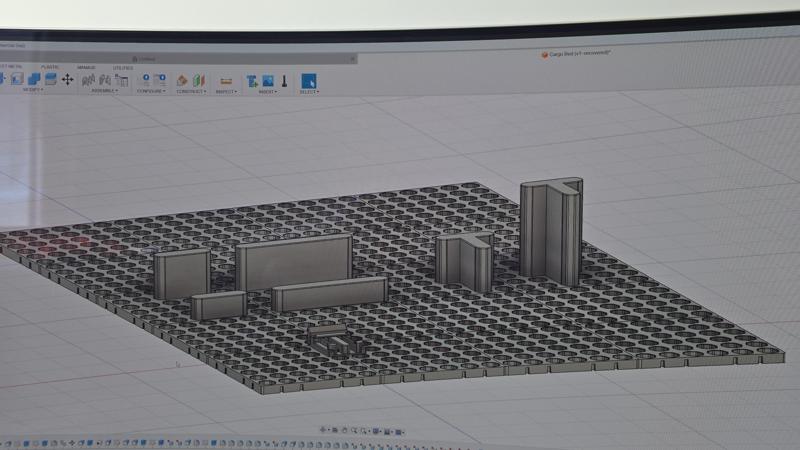Select the shorter T-shaped post body
800x450 pixels.
tap(463, 261)
